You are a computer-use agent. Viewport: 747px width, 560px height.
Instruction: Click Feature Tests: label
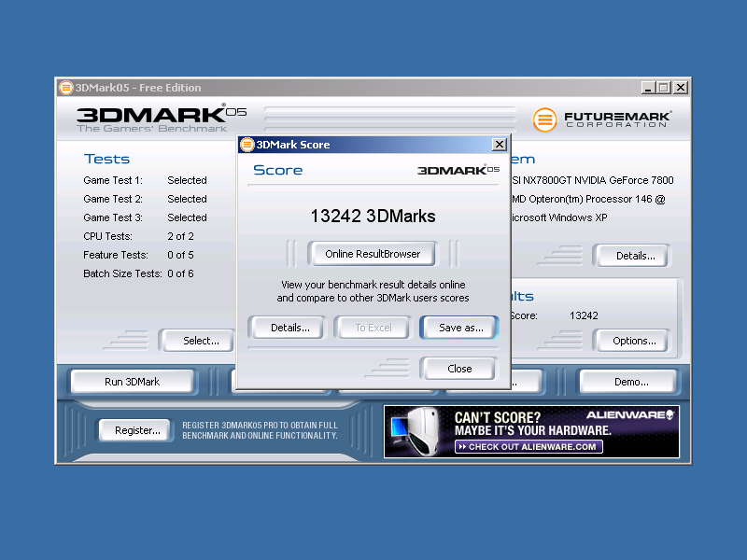(x=116, y=255)
